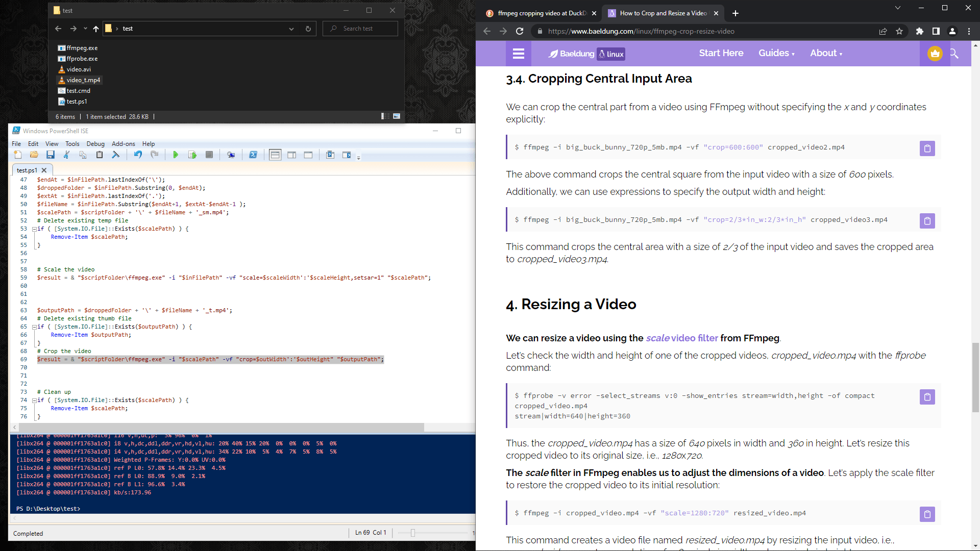The width and height of the screenshot is (980, 551).
Task: Bookmark this page with the star icon
Action: pyautogui.click(x=899, y=31)
